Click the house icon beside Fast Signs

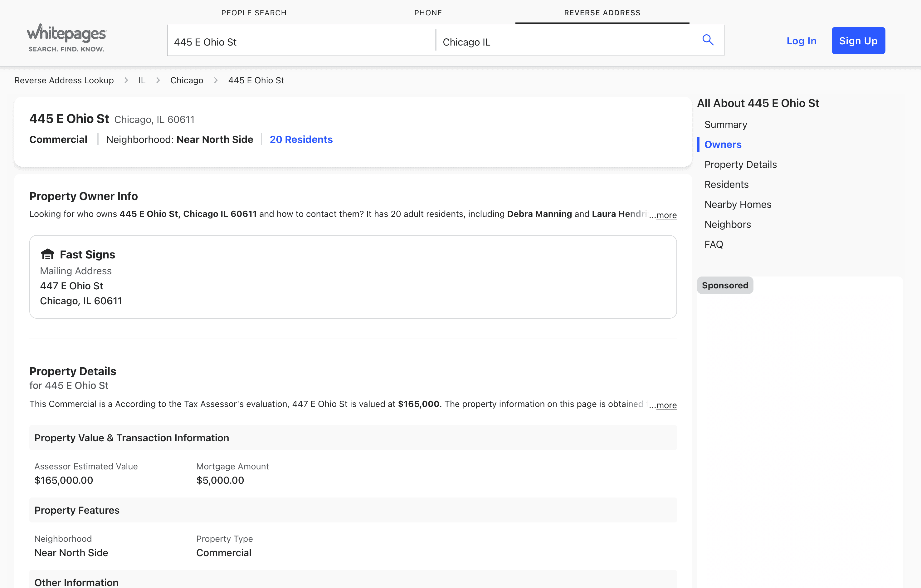point(47,254)
